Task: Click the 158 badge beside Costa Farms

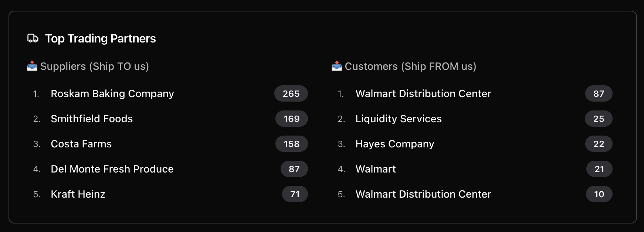Action: click(291, 144)
